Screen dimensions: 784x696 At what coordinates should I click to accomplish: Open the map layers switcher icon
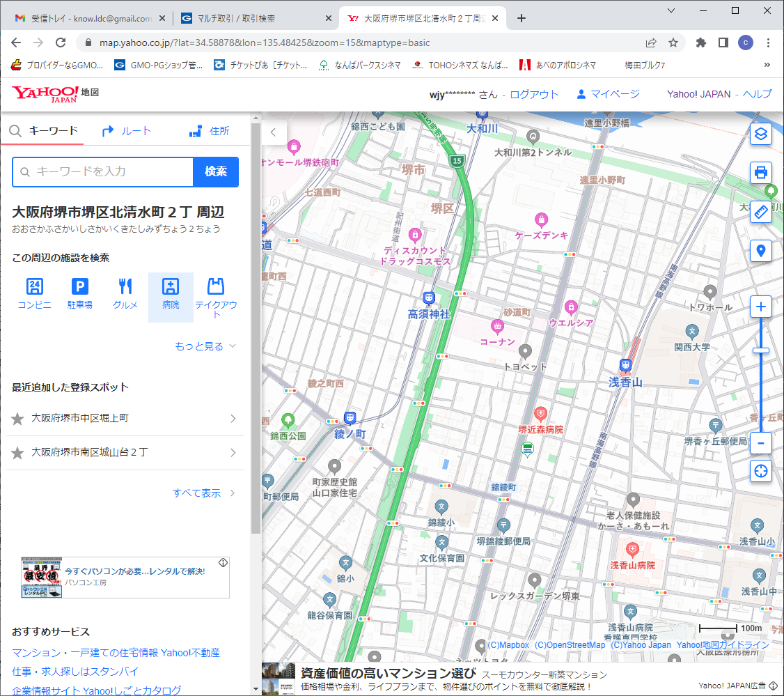tap(761, 133)
